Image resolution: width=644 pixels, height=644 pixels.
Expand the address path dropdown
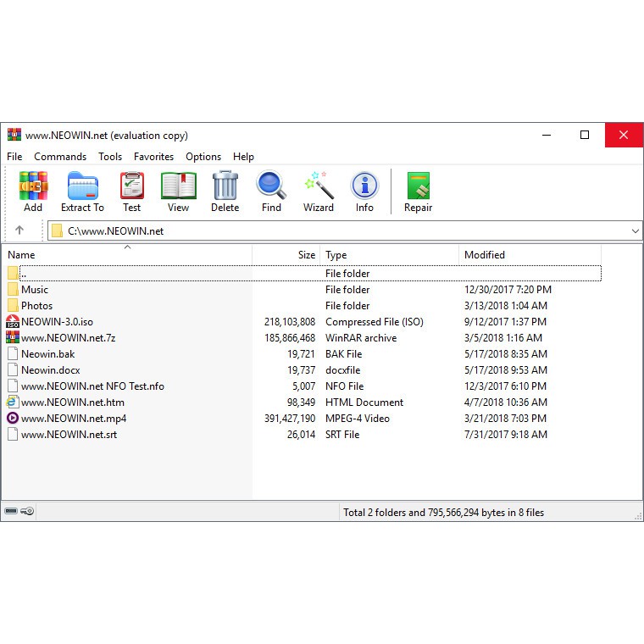pos(636,230)
